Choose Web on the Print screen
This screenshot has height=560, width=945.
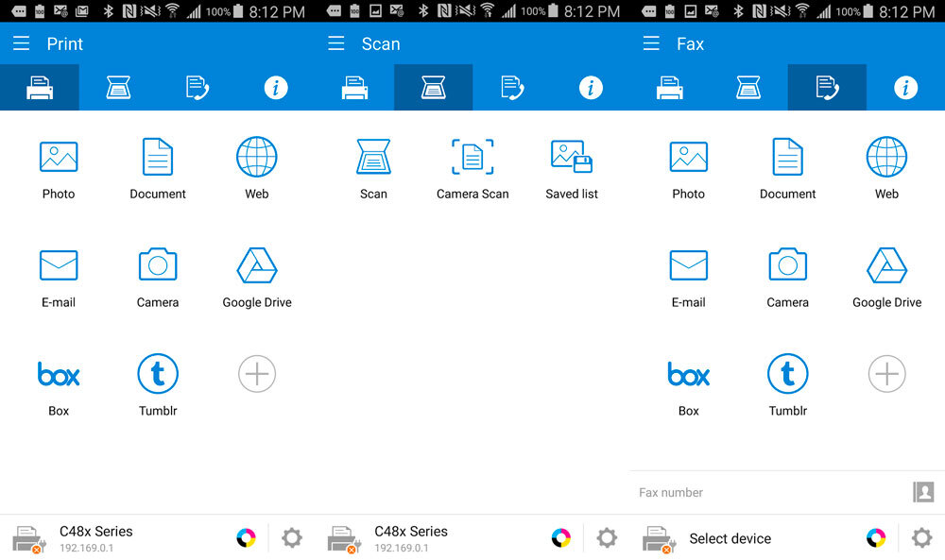(x=256, y=168)
